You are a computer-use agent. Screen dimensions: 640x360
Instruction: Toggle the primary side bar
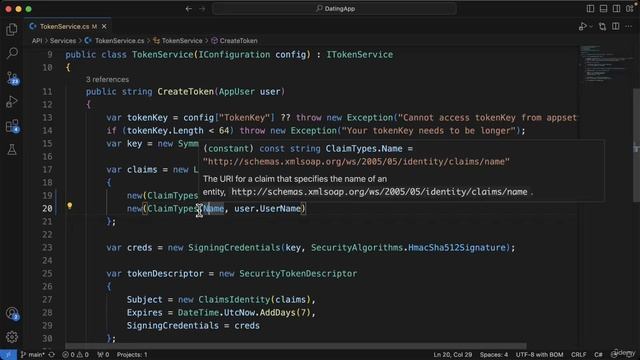590,9
